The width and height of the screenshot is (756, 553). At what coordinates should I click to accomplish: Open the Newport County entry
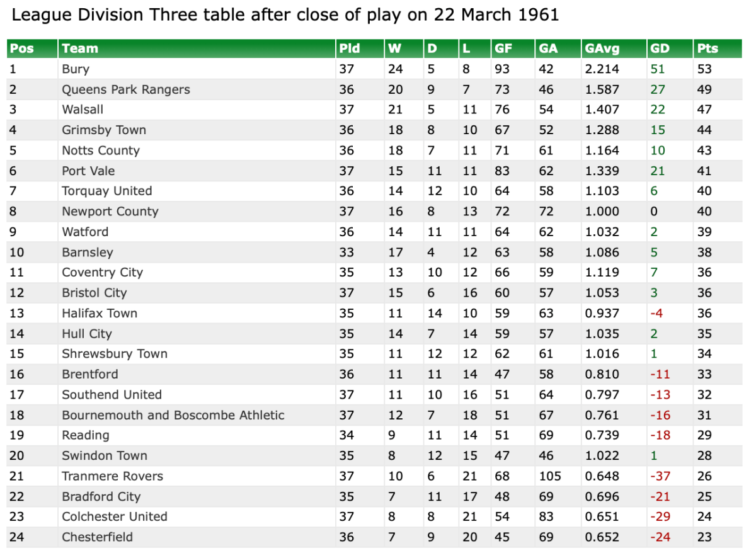tap(110, 212)
